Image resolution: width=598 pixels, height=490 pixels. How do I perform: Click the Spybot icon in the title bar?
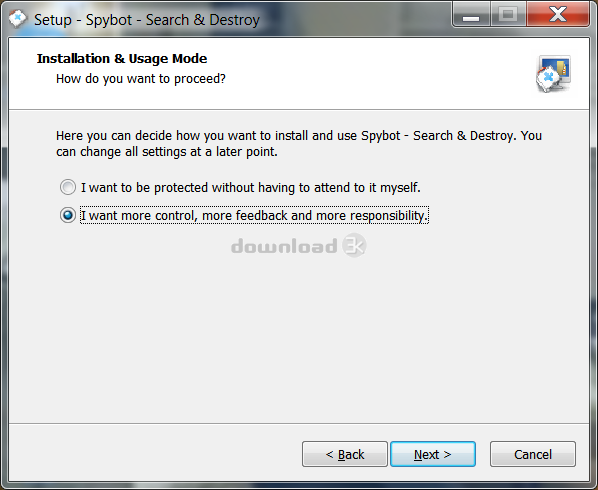pos(18,19)
